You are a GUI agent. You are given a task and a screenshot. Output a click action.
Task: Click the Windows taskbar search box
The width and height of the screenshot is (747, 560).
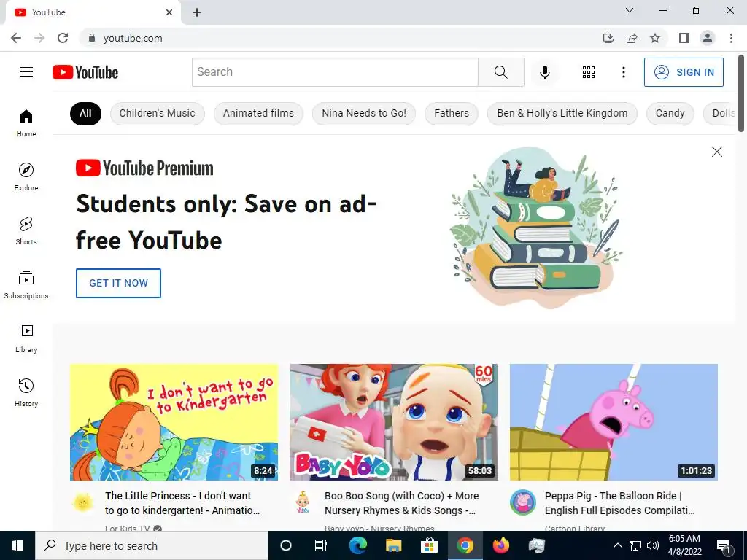[x=152, y=545]
